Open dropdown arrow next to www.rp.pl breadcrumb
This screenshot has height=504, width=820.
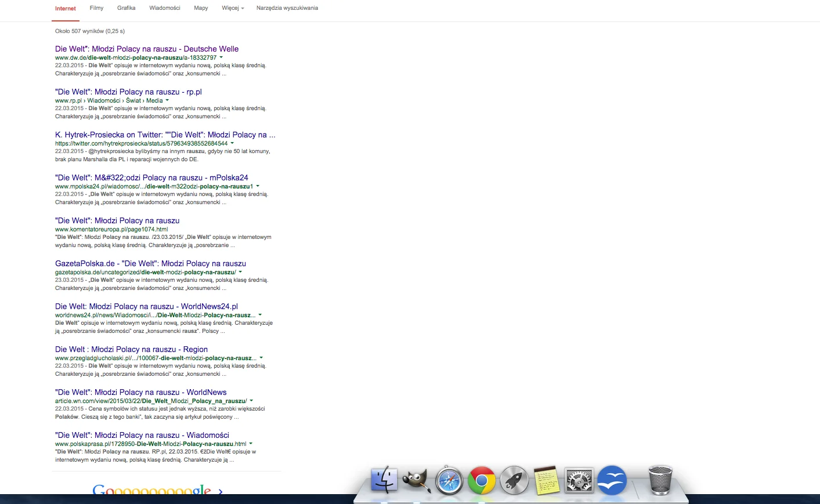167,100
